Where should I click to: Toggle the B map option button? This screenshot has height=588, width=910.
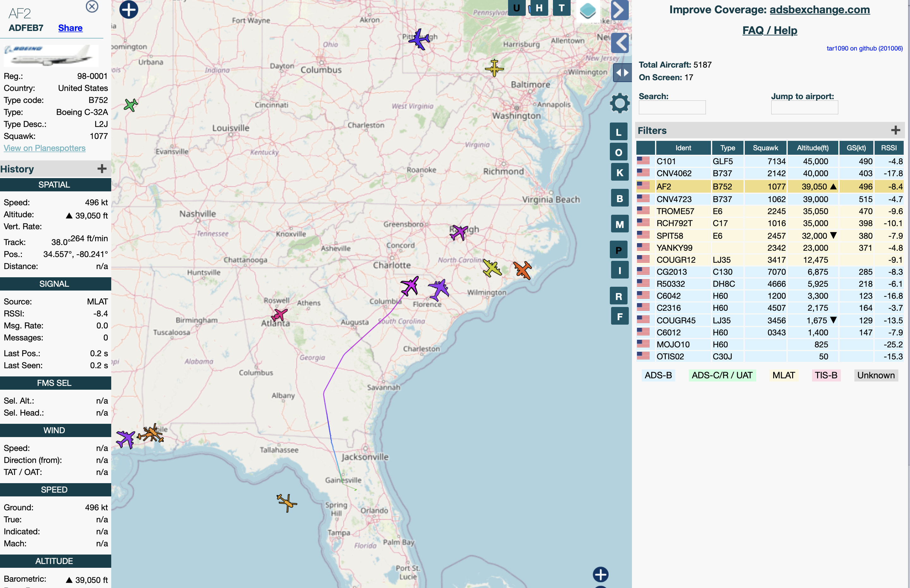(x=619, y=198)
